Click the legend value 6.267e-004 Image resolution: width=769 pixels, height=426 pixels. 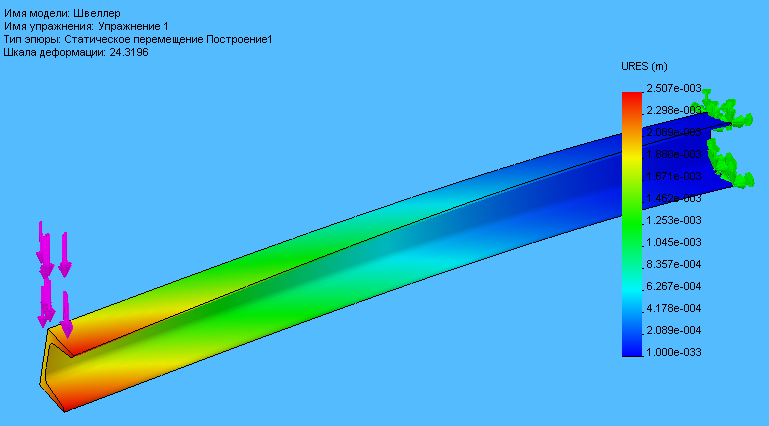point(674,286)
